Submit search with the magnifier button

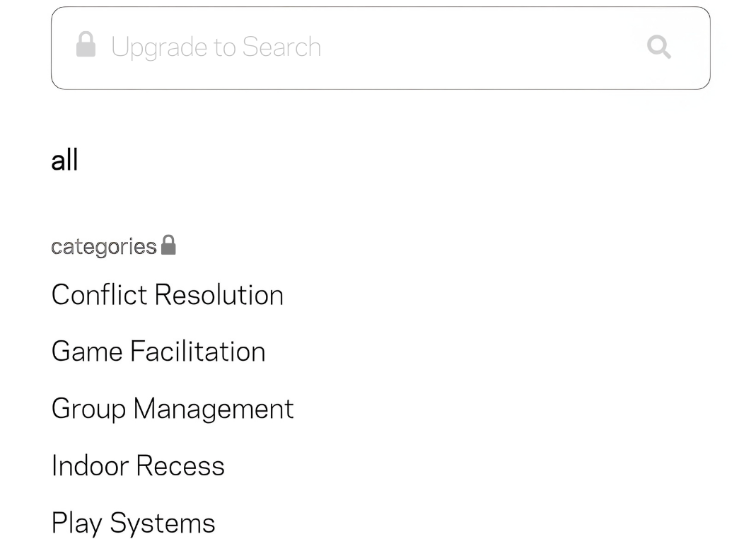(658, 47)
